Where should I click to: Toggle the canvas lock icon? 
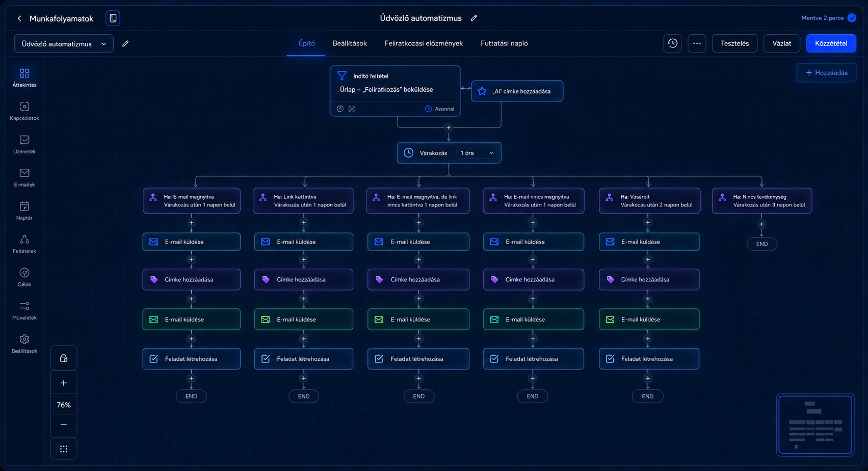[64, 358]
